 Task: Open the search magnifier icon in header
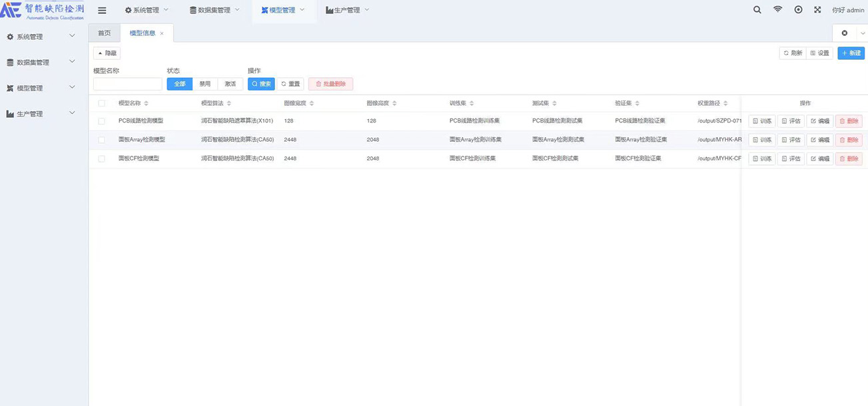[757, 10]
